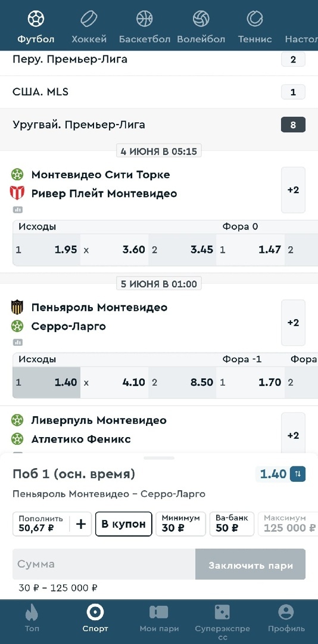The image size is (318, 644).
Task: Tap the plus icon to top up balance
Action: [81, 524]
